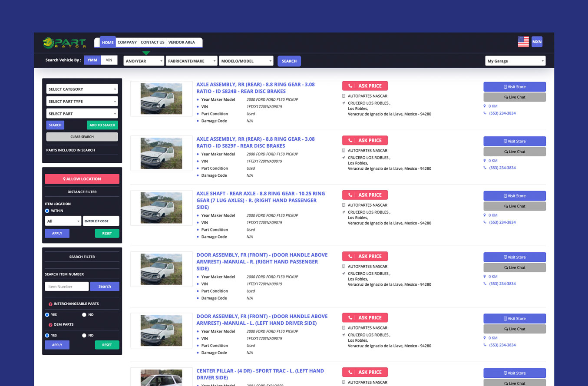
Task: Select Yes for OEM Parts
Action: click(47, 335)
